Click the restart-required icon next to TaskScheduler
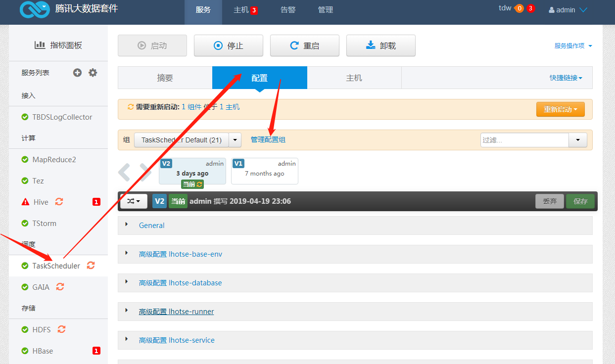This screenshot has height=364, width=615. 91,266
